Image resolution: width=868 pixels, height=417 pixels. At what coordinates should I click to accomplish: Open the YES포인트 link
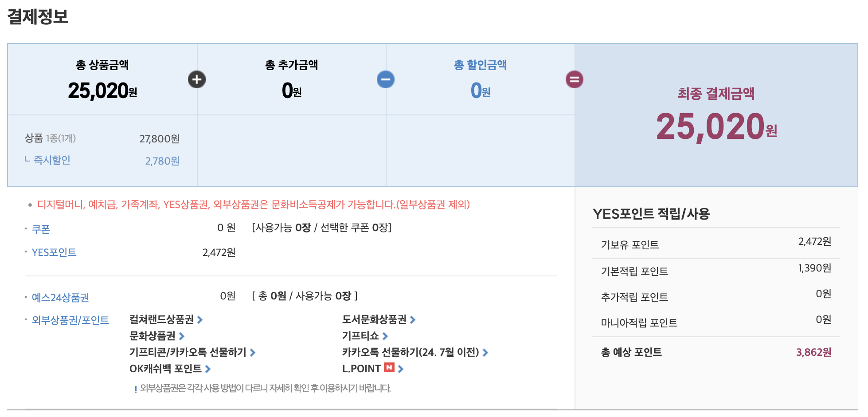coord(55,252)
